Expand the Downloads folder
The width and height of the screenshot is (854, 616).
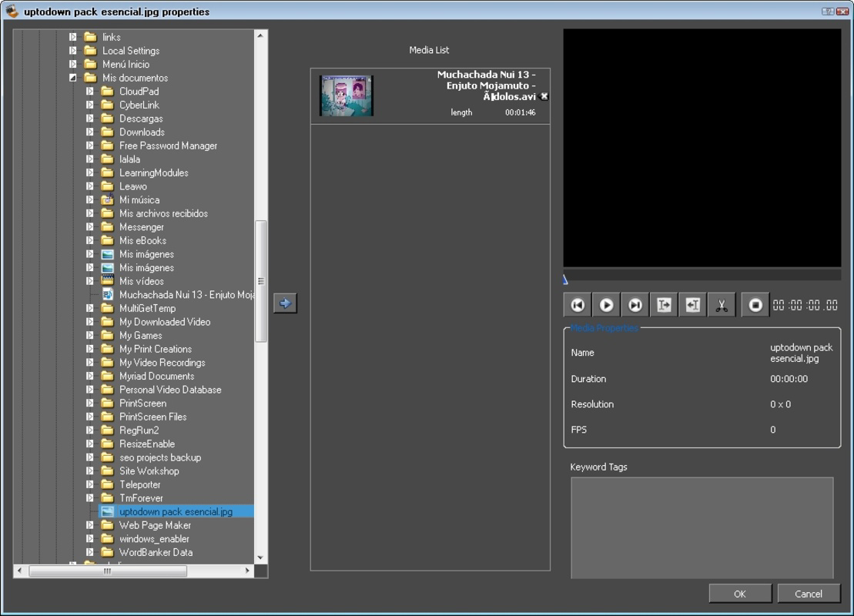pyautogui.click(x=90, y=132)
